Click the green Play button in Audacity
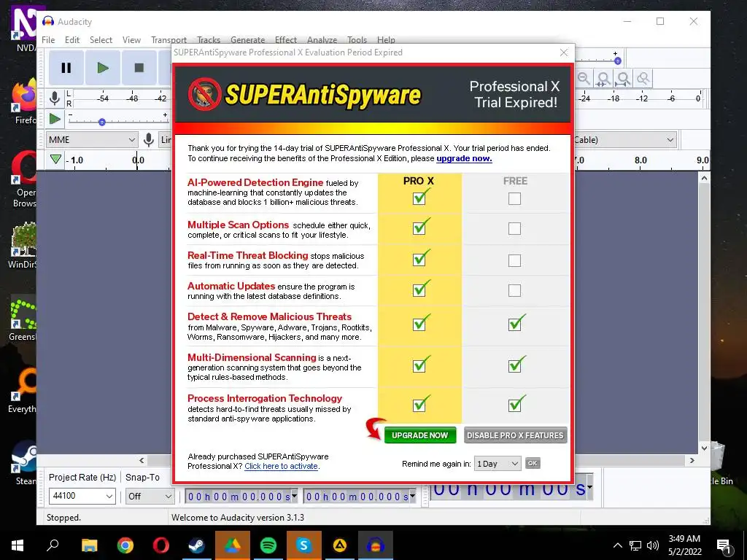The image size is (747, 560). pyautogui.click(x=102, y=68)
